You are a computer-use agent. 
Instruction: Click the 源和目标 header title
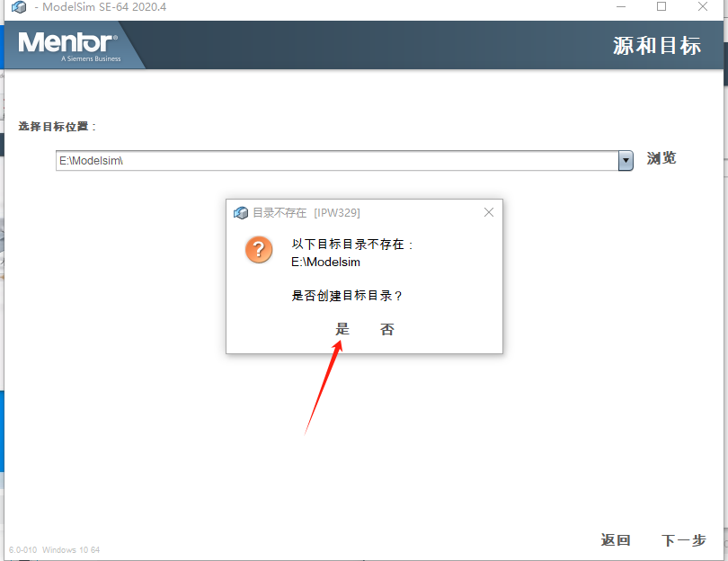click(656, 46)
